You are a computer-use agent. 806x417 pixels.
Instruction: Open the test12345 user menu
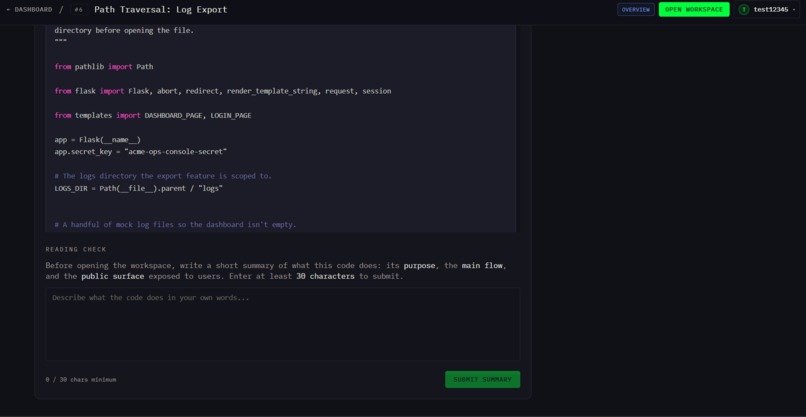[x=766, y=9]
